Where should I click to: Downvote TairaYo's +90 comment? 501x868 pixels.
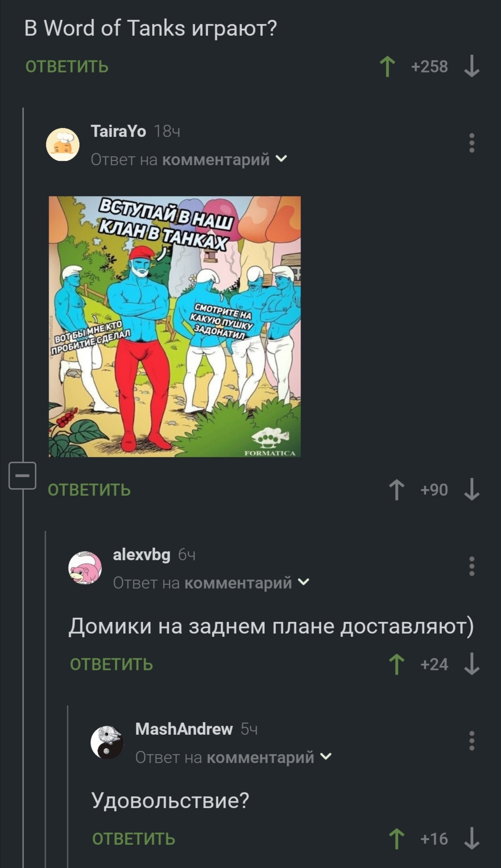472,490
